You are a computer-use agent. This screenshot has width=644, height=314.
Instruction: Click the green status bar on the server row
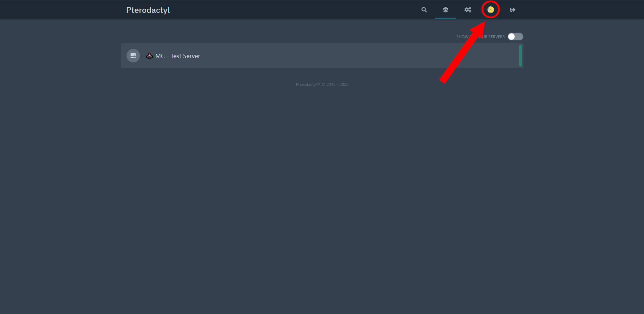(x=520, y=56)
